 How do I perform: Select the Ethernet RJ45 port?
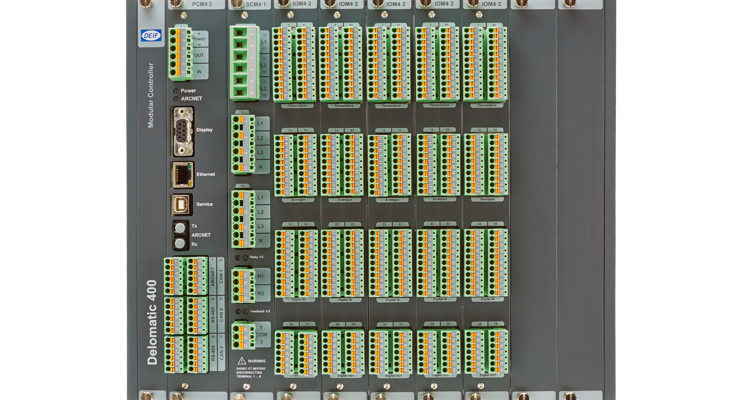tap(182, 175)
